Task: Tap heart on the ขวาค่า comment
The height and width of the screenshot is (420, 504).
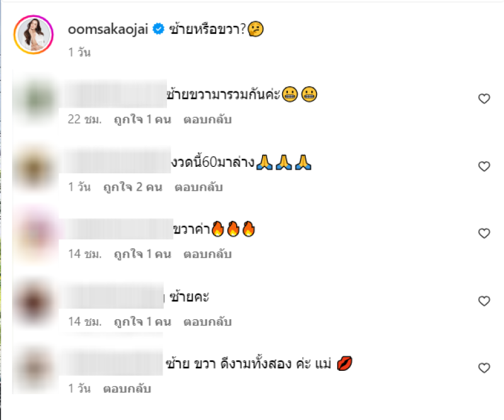Action: pyautogui.click(x=484, y=233)
